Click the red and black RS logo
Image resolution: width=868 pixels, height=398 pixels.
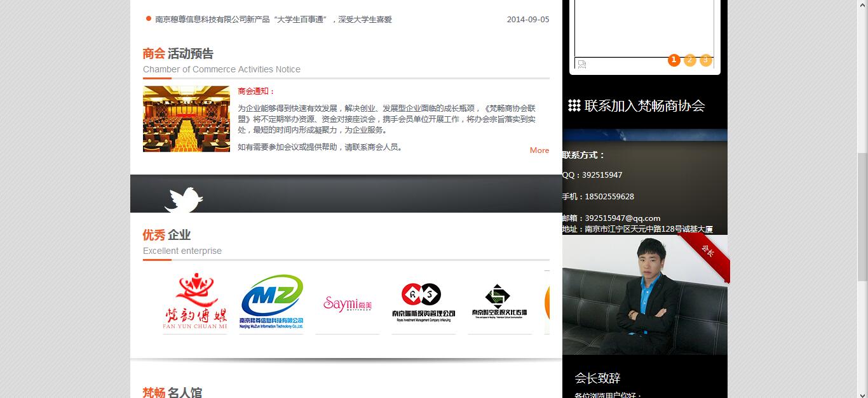(x=423, y=302)
